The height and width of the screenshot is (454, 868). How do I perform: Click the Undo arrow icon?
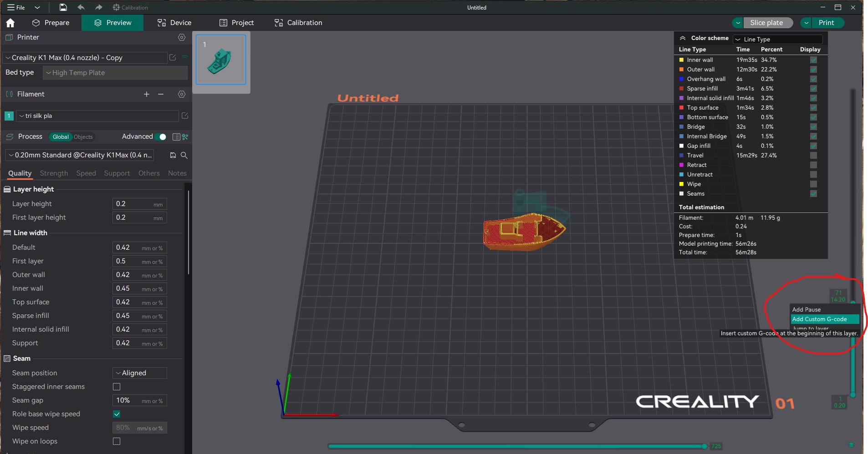click(81, 7)
